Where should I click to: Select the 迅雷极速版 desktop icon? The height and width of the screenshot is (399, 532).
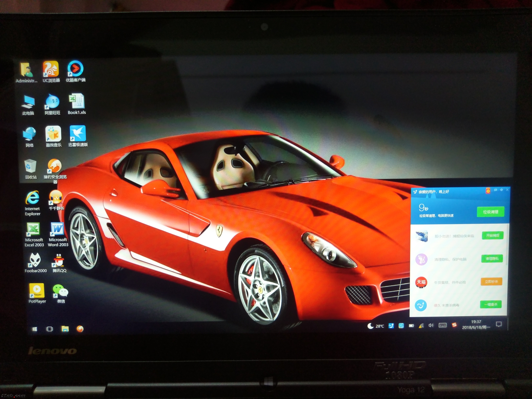click(78, 134)
